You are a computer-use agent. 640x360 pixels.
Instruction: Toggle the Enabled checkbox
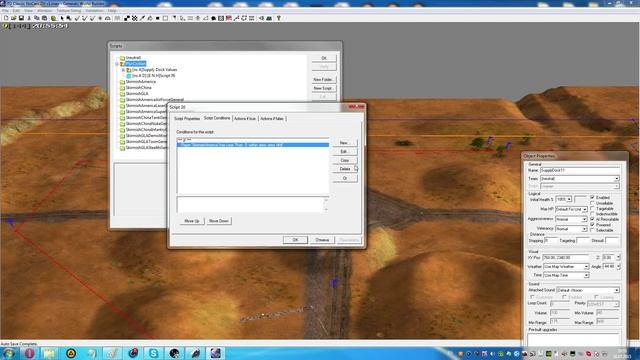pos(592,197)
